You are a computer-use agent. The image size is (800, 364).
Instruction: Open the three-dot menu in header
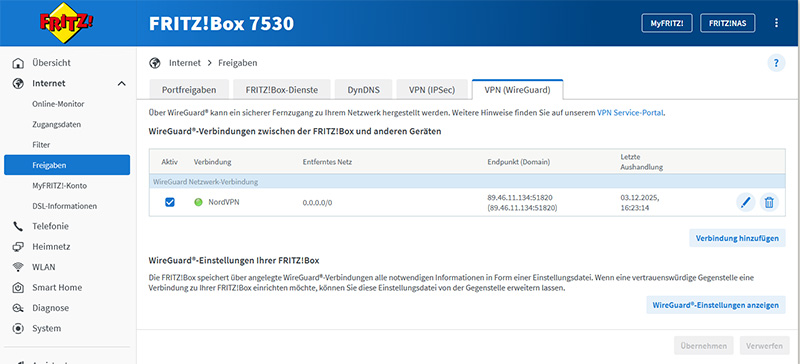click(777, 22)
